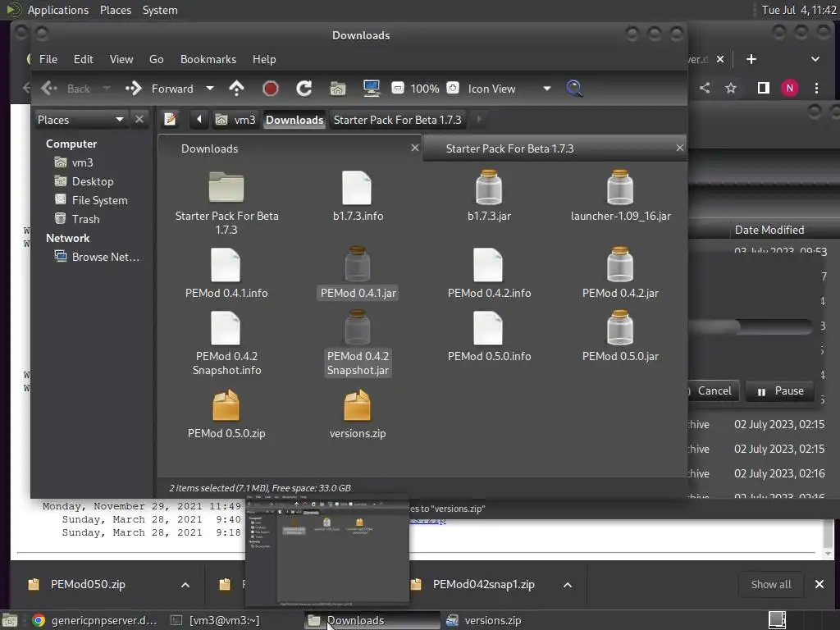The image size is (840, 630).
Task: Open the Applications menu in top panel
Action: [57, 10]
